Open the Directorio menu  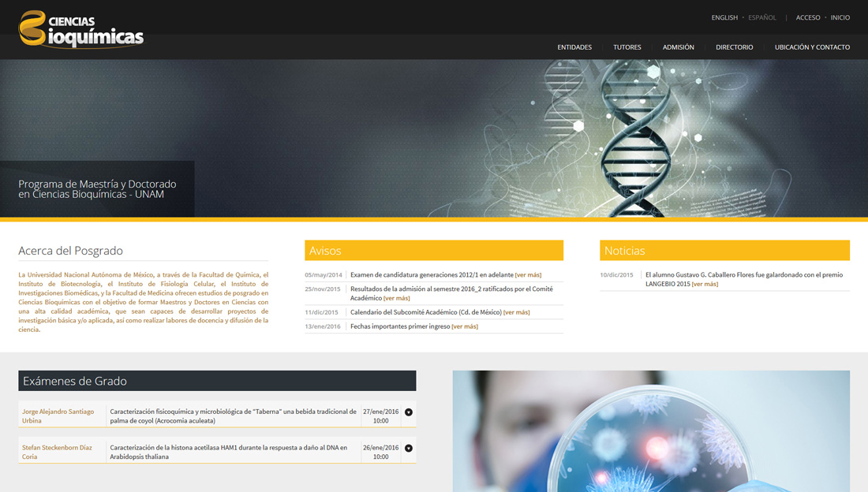pos(734,47)
